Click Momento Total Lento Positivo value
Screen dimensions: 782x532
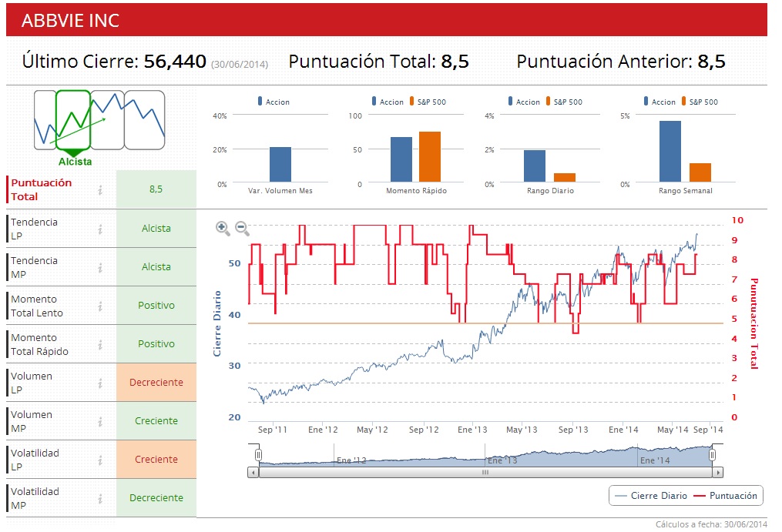156,306
